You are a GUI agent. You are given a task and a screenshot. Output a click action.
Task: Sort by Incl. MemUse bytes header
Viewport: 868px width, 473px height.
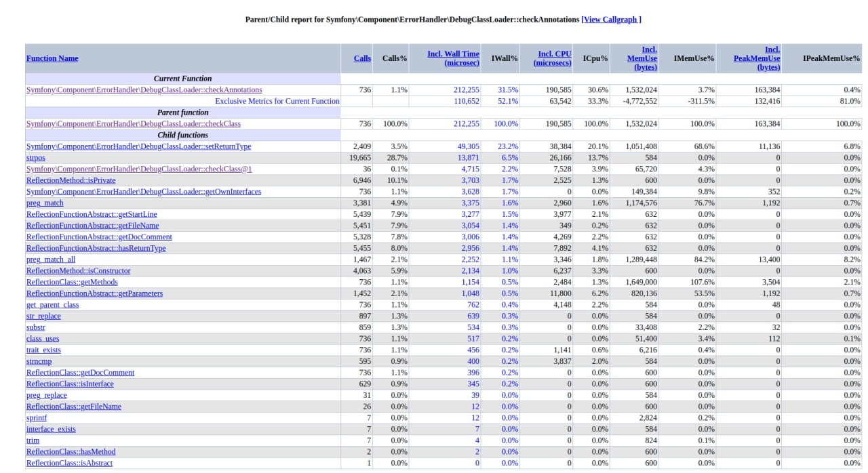pos(642,58)
